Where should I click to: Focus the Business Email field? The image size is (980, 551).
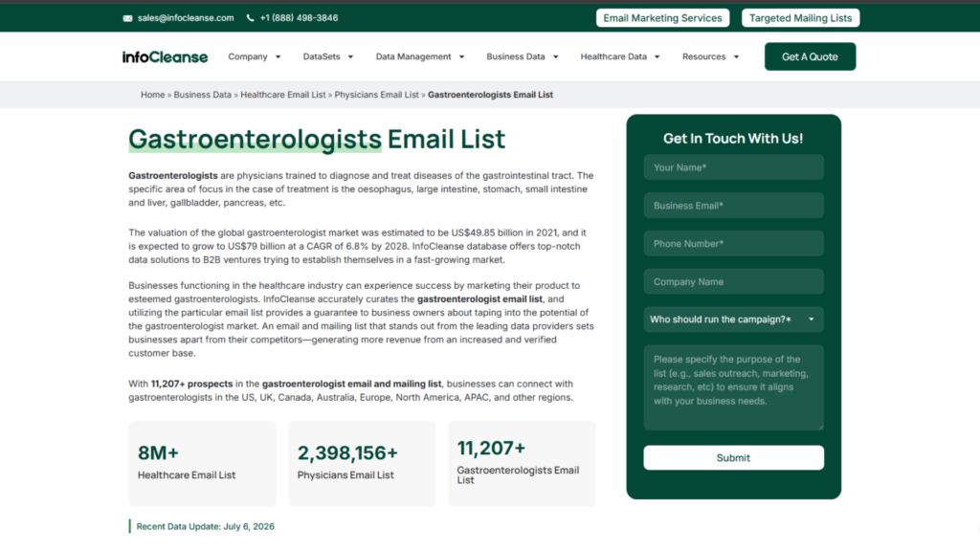pos(734,206)
